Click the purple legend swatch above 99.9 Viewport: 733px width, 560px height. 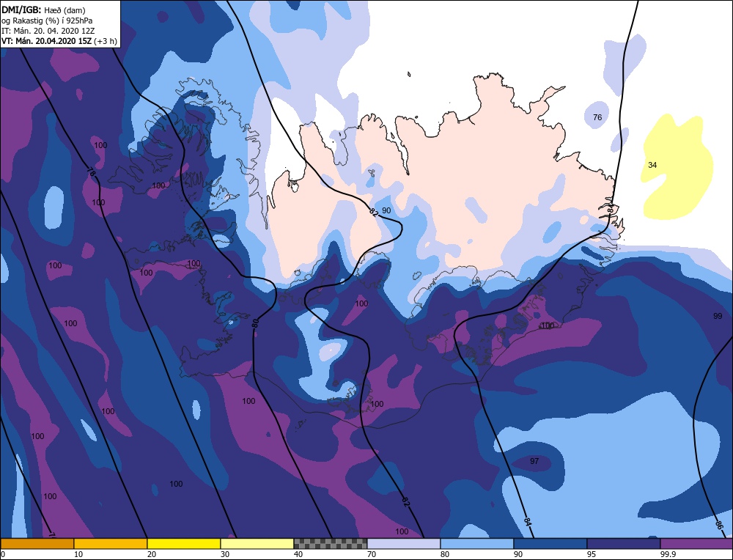(x=696, y=544)
